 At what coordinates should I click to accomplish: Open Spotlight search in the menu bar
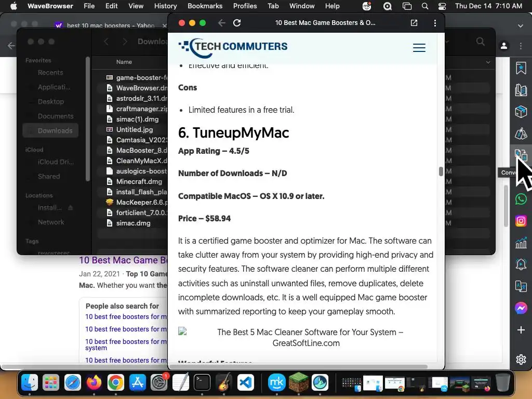(424, 6)
